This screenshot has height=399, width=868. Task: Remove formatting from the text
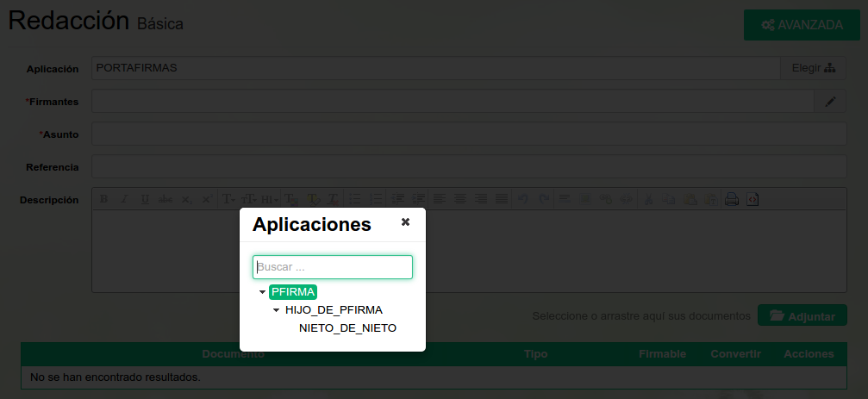pyautogui.click(x=333, y=199)
